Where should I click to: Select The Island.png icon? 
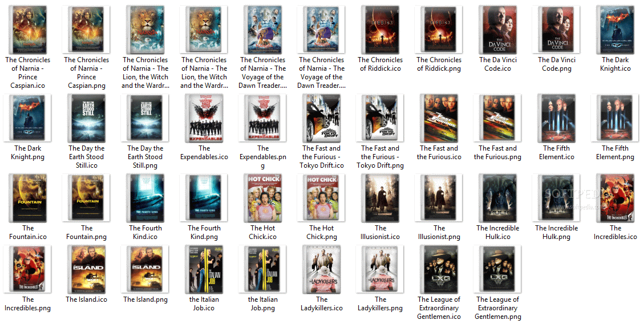coord(145,269)
